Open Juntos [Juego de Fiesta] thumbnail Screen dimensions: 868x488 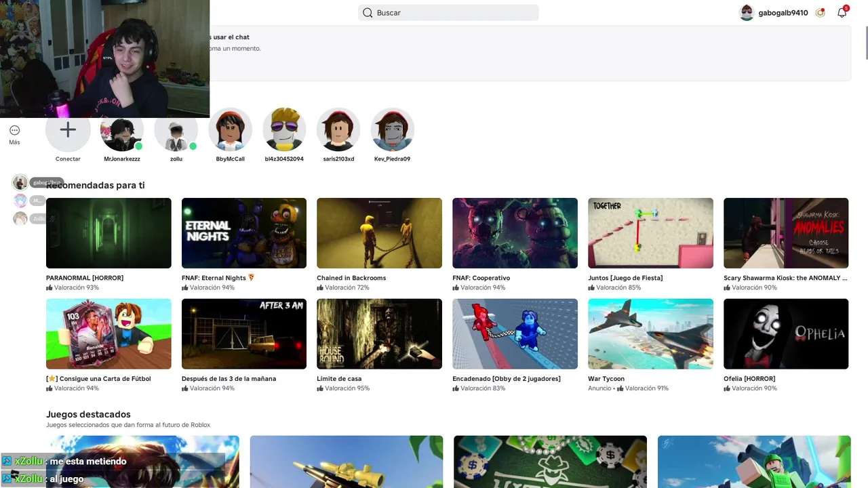[x=650, y=233]
